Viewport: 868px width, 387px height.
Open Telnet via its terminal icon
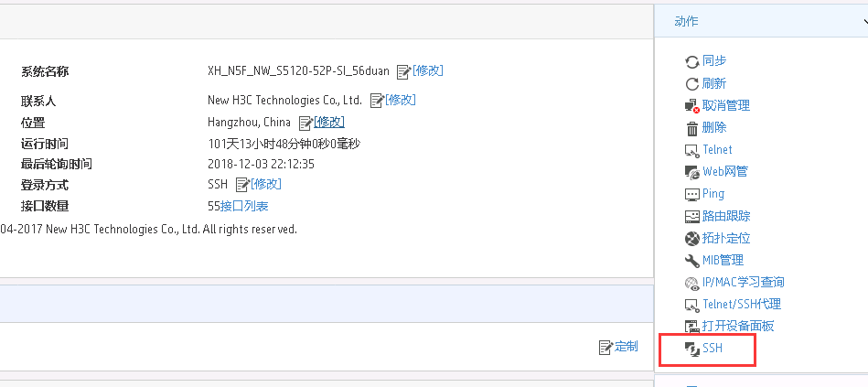coord(692,150)
